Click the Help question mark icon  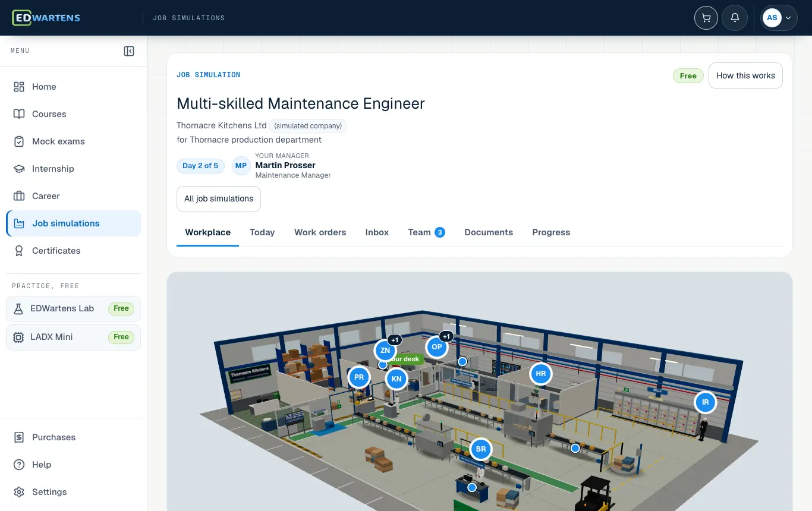pyautogui.click(x=19, y=465)
